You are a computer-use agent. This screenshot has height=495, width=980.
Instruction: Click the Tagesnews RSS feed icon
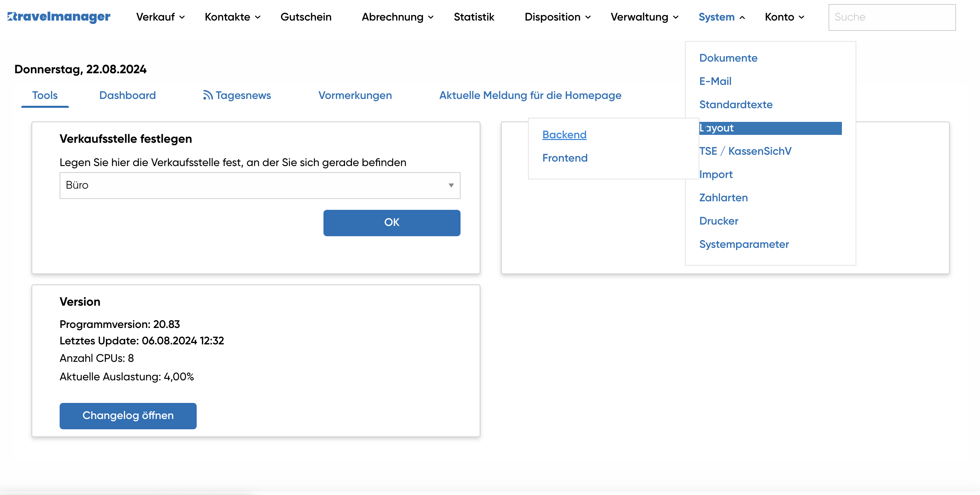point(207,95)
